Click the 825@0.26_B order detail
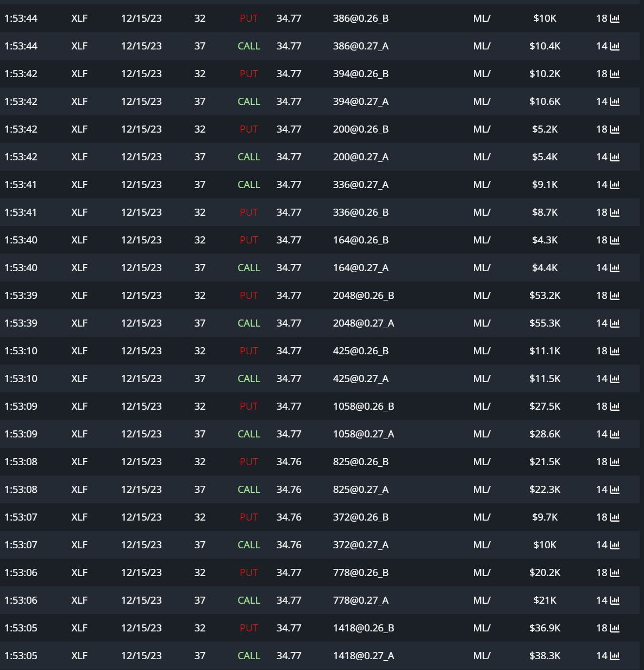The image size is (644, 670). (361, 462)
